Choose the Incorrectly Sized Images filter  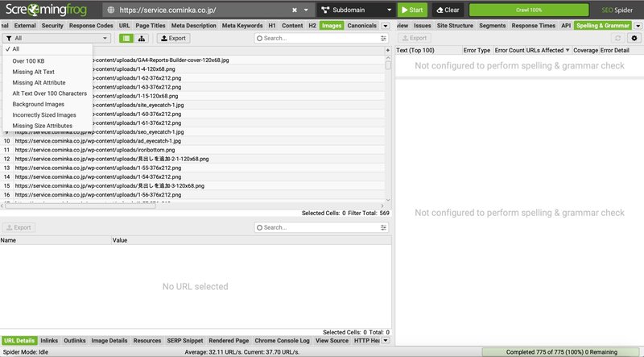coord(47,114)
